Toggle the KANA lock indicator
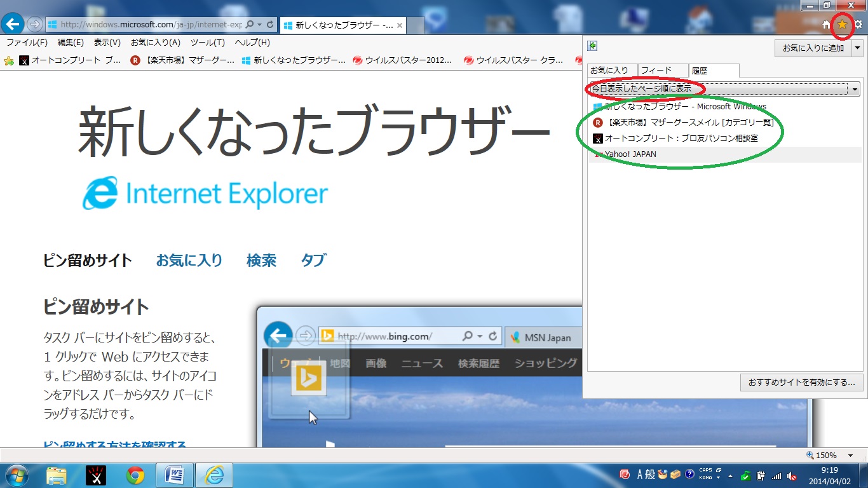The image size is (868, 488). click(705, 477)
